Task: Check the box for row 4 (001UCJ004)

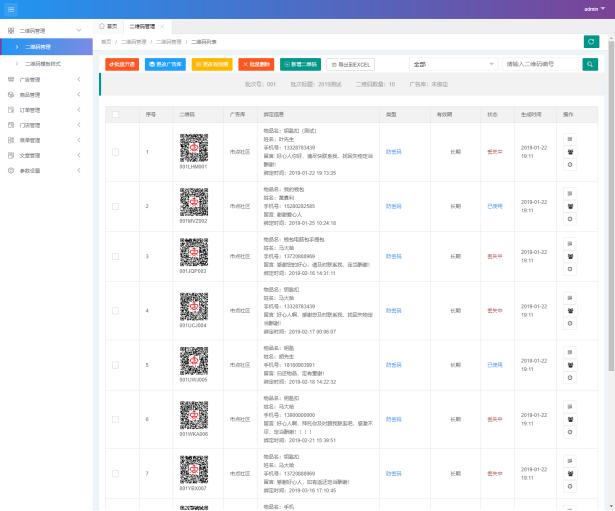Action: (x=115, y=311)
